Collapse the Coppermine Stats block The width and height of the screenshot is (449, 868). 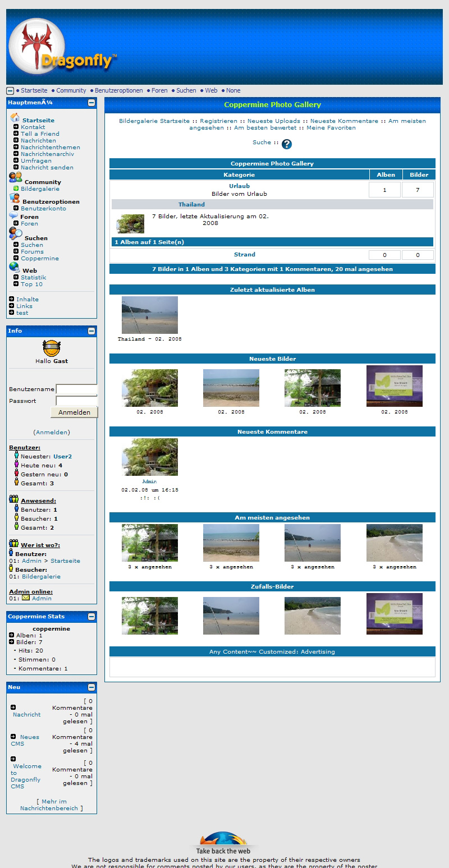(x=91, y=617)
